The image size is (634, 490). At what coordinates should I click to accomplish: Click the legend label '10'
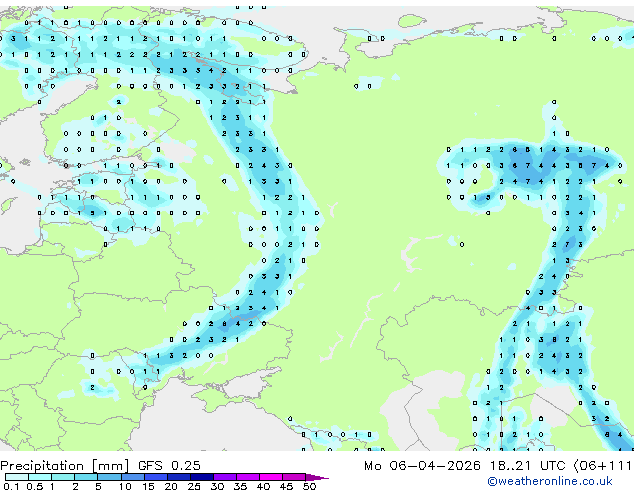point(125,486)
